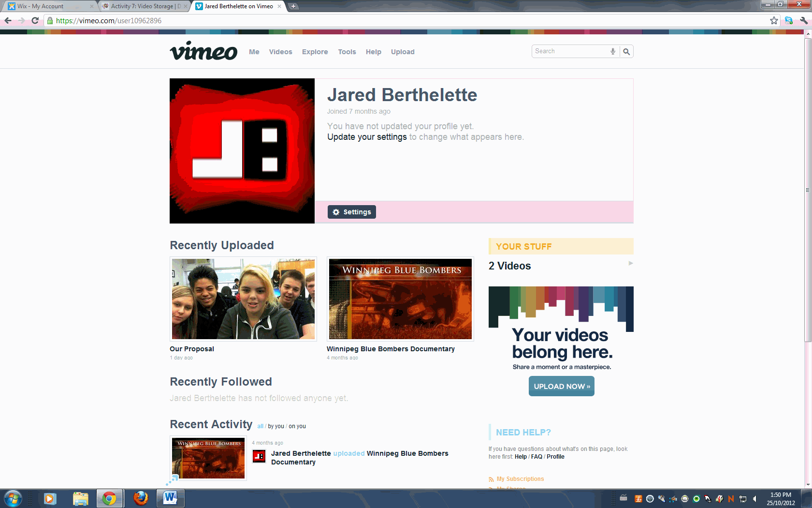Image resolution: width=812 pixels, height=508 pixels.
Task: Click the search magnifier icon
Action: (626, 52)
